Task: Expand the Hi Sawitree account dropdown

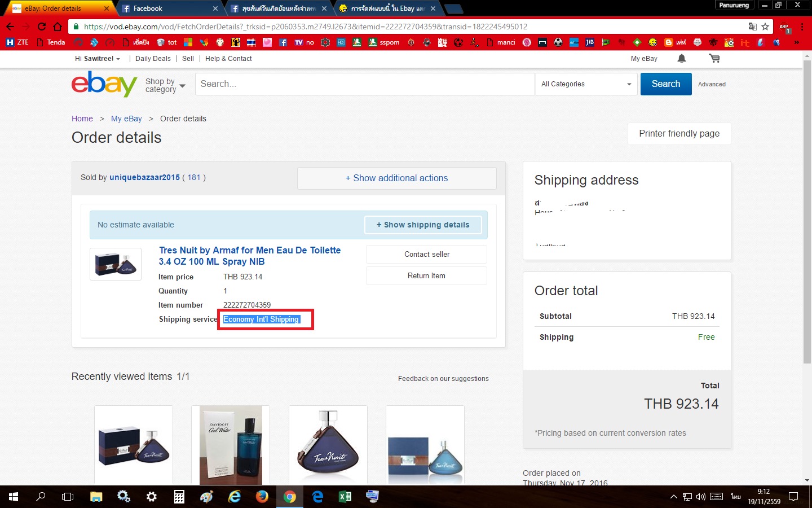Action: (97, 59)
